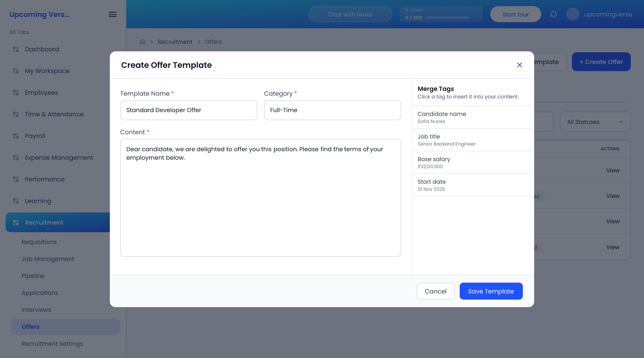Click the AI Credits progress bar
Viewport: 644px width, 358px height.
(447, 17)
